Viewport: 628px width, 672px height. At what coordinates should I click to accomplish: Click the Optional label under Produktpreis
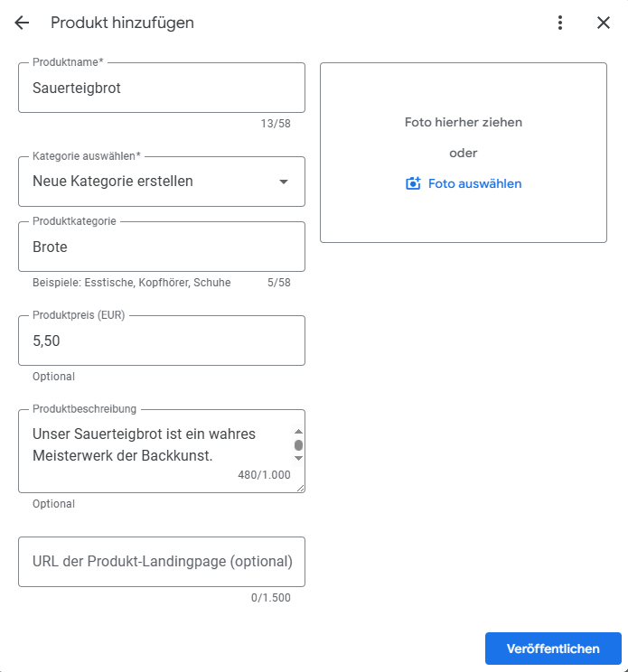(x=53, y=377)
